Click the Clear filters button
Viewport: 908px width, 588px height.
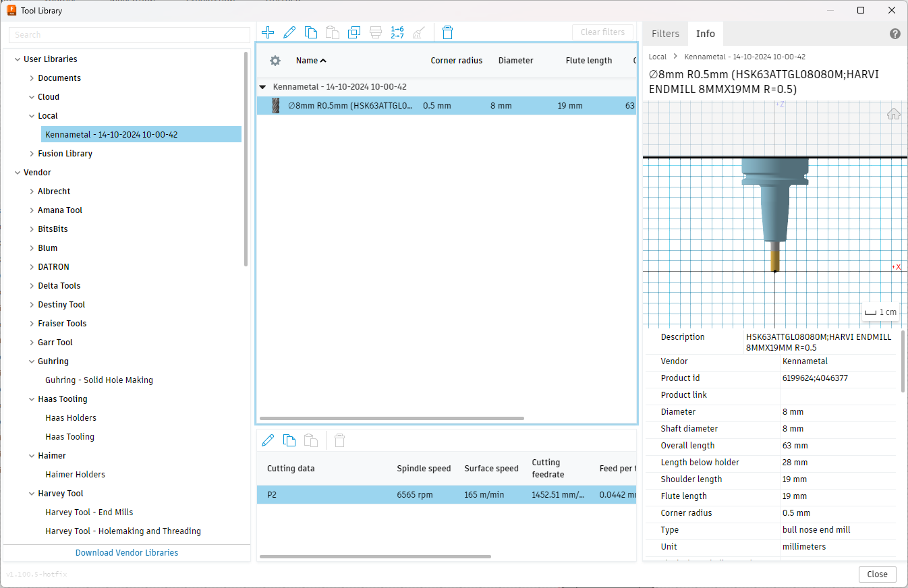pos(602,32)
